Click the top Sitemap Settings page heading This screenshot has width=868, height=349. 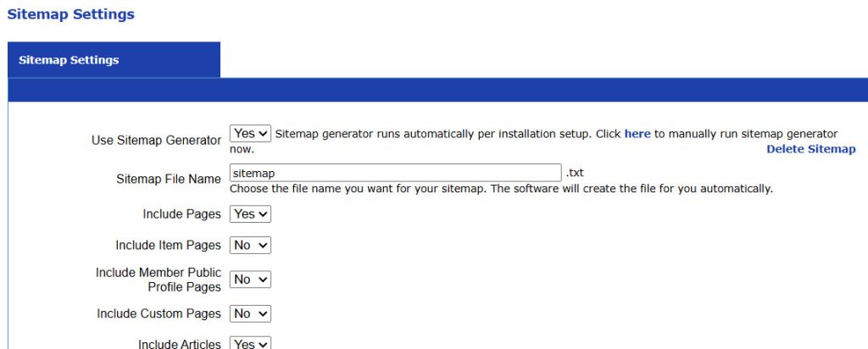pos(70,14)
